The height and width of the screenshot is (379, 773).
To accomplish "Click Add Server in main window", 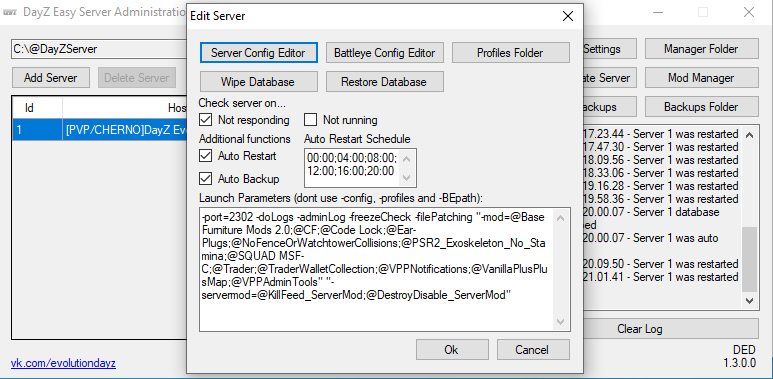I will (50, 78).
